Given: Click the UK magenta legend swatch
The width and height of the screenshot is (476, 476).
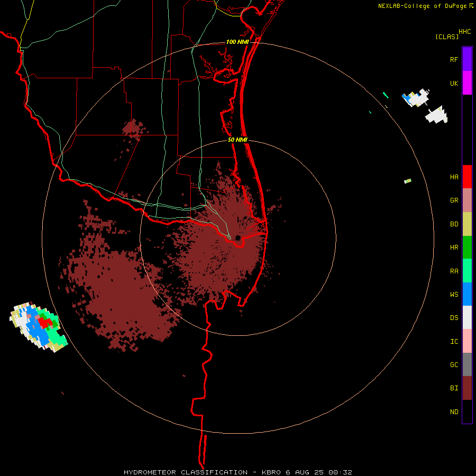Looking at the screenshot, I should coord(467,83).
